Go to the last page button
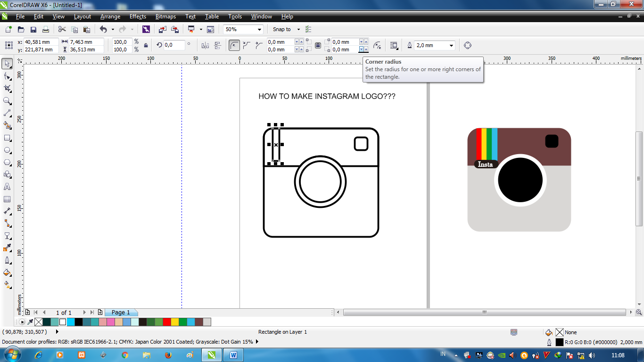This screenshot has height=362, width=644. click(92, 312)
